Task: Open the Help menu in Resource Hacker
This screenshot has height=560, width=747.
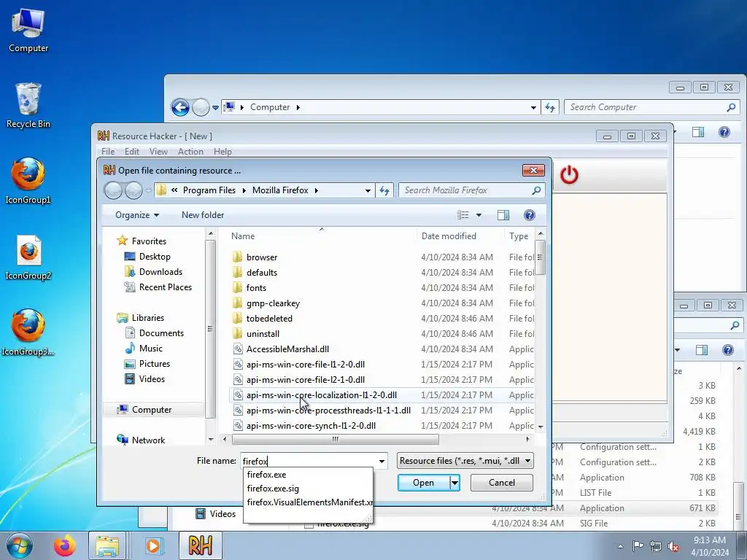Action: [222, 152]
